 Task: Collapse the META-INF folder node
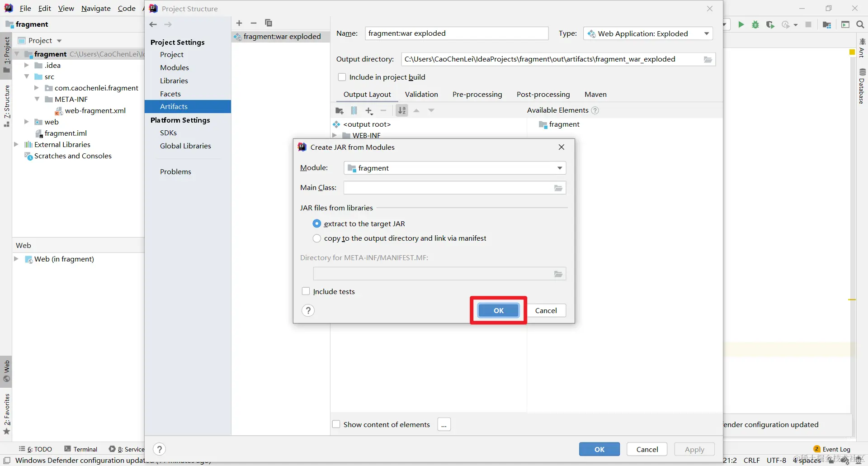pos(37,99)
